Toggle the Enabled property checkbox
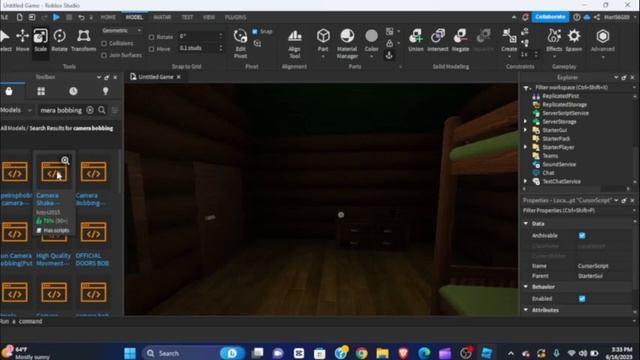The image size is (640, 360). (x=582, y=299)
